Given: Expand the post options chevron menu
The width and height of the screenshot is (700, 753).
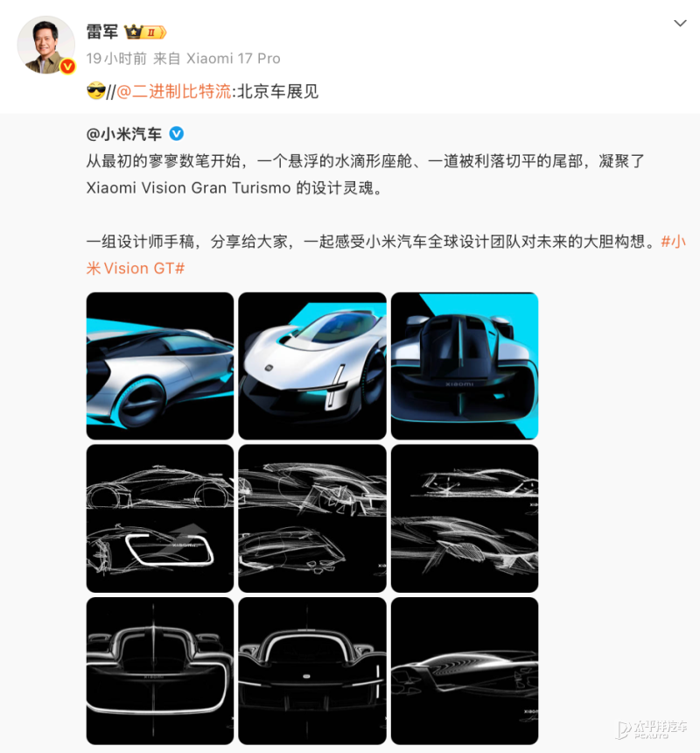Looking at the screenshot, I should coord(680,23).
